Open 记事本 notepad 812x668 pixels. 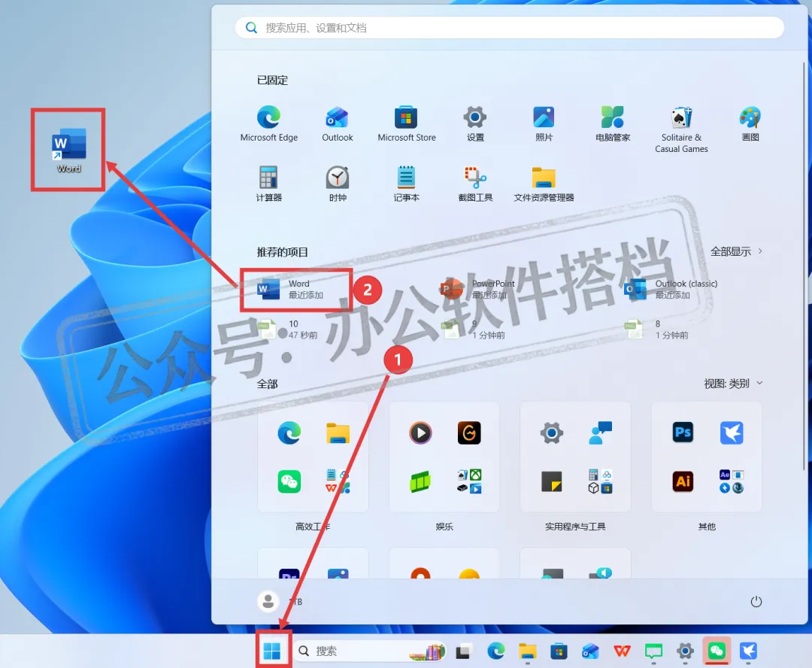(407, 184)
